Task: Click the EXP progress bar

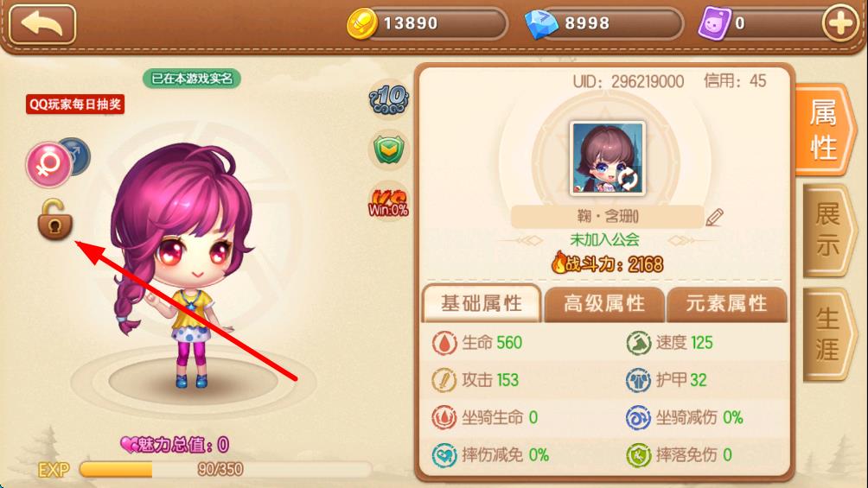Action: (x=226, y=469)
